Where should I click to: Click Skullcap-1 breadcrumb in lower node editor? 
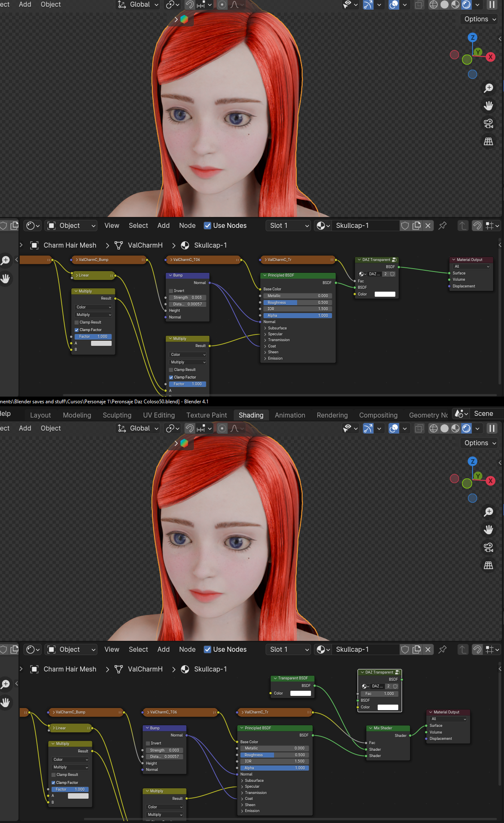coord(210,669)
